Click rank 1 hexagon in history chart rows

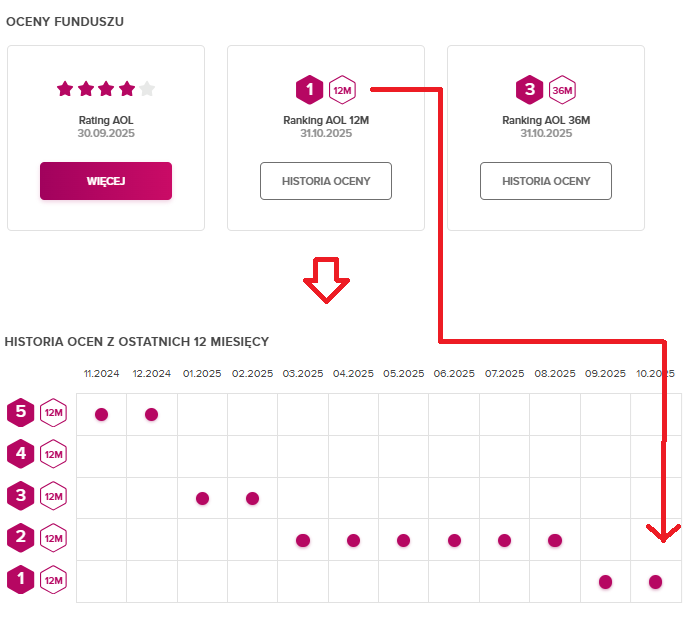click(21, 579)
